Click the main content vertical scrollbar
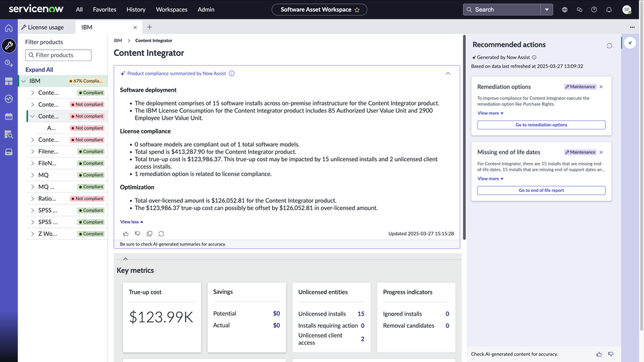The image size is (644, 362). click(x=464, y=137)
